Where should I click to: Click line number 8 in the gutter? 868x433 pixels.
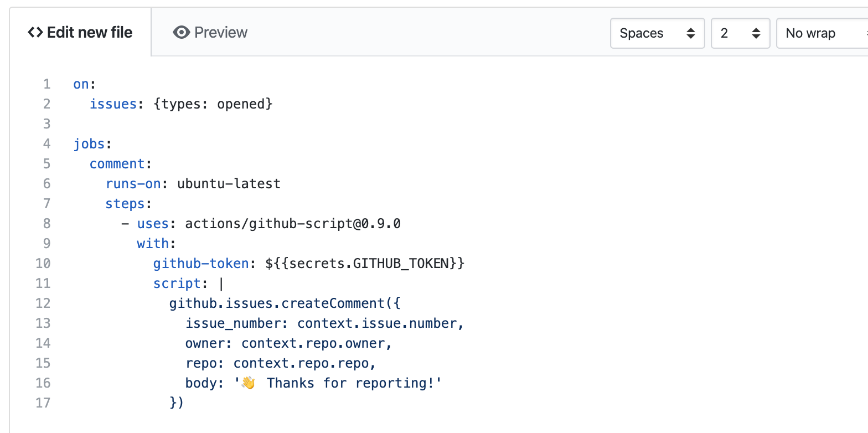46,224
